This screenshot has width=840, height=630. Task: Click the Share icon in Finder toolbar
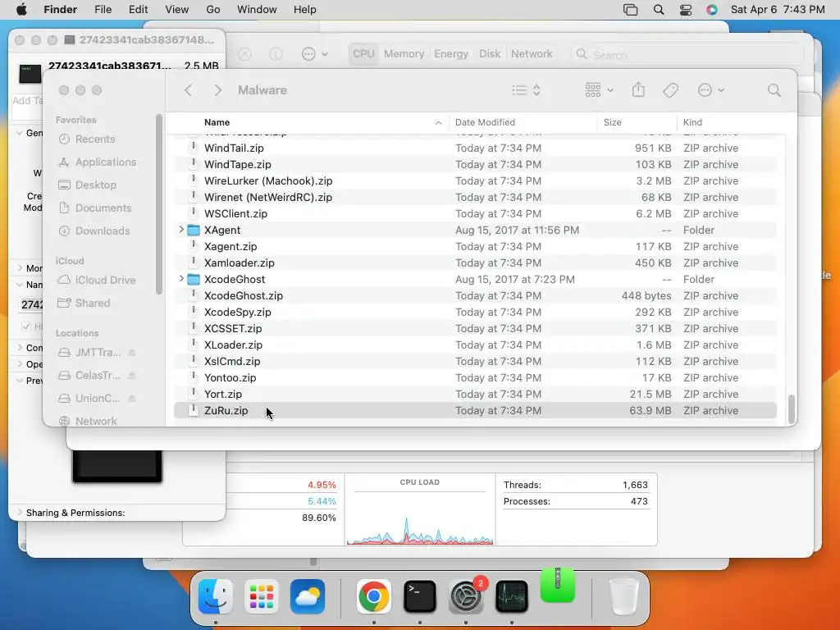tap(638, 89)
